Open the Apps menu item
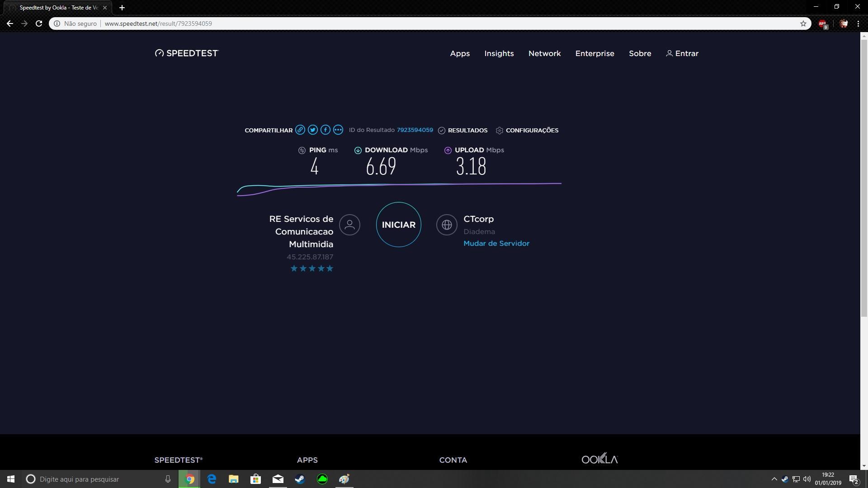The width and height of the screenshot is (868, 488). click(460, 53)
